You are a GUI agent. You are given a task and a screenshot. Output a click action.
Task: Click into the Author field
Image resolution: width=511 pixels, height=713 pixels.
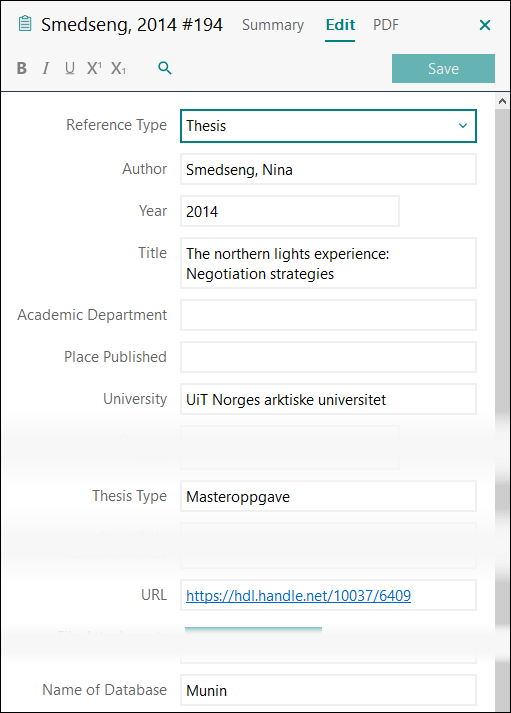tap(328, 170)
